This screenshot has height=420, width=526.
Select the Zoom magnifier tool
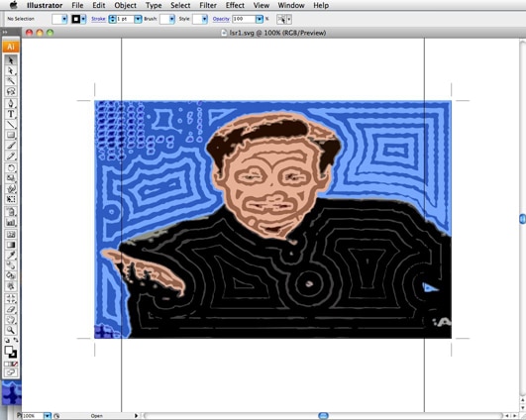11,330
